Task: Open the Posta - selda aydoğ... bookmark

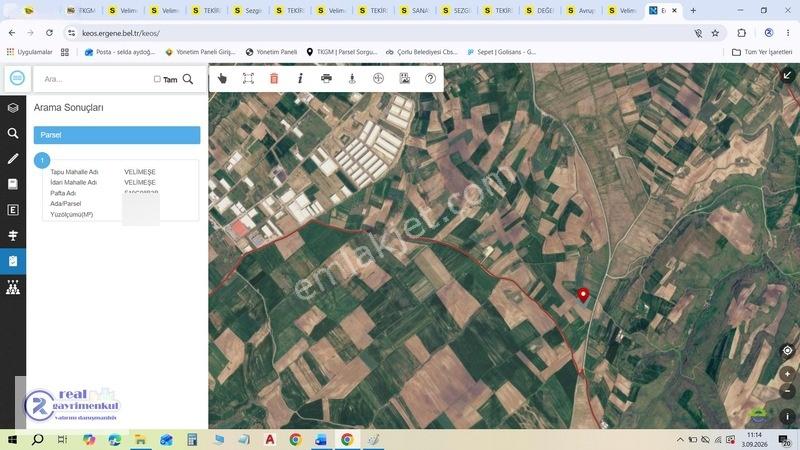Action: pyautogui.click(x=120, y=52)
